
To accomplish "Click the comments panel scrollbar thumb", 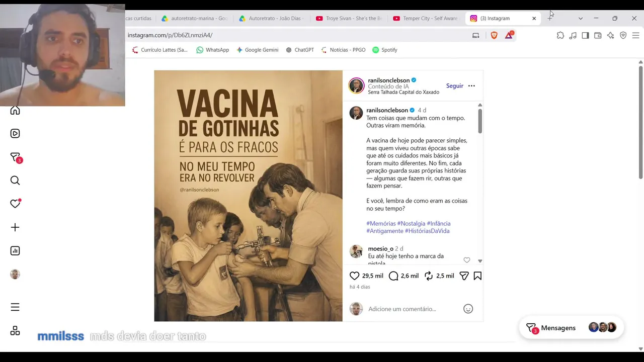I will click(480, 121).
